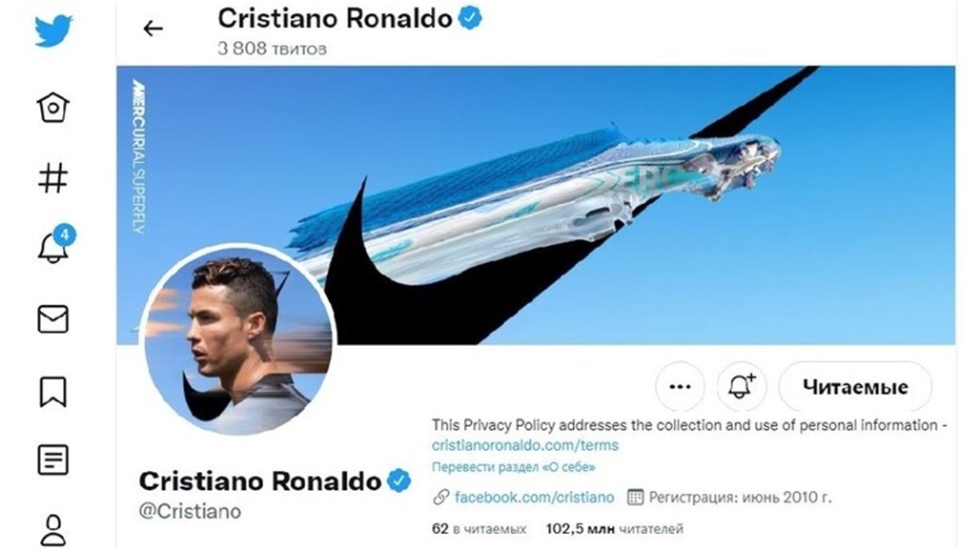
Task: Open Lists icon in sidebar
Action: (x=53, y=460)
